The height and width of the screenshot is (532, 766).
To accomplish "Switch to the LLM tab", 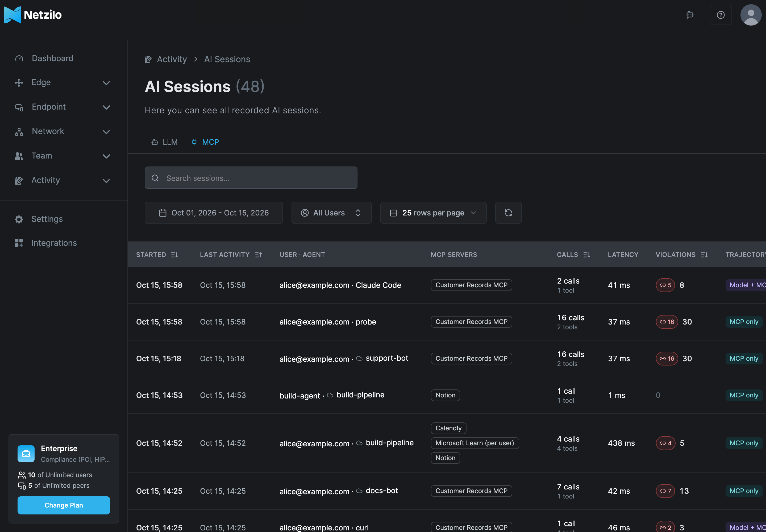I will pyautogui.click(x=165, y=142).
